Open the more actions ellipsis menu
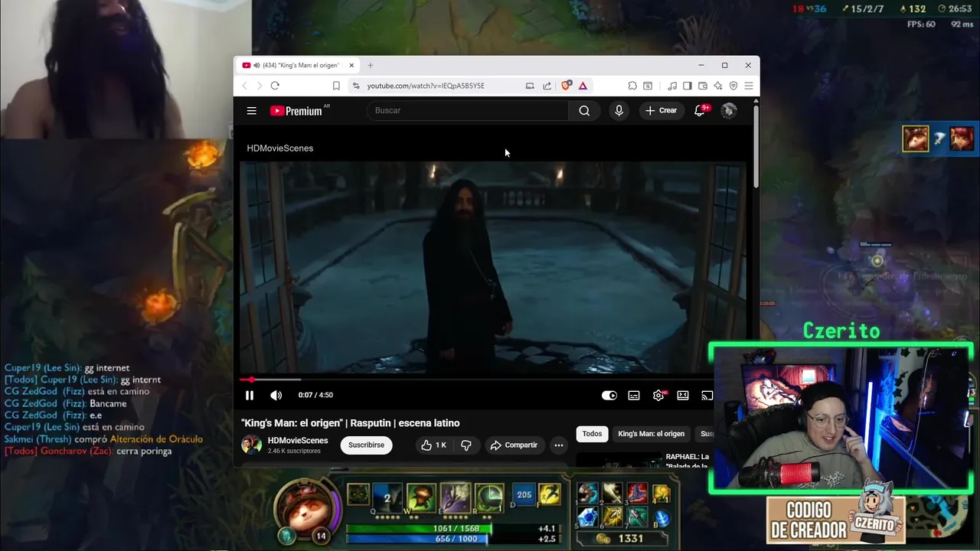 coord(559,445)
